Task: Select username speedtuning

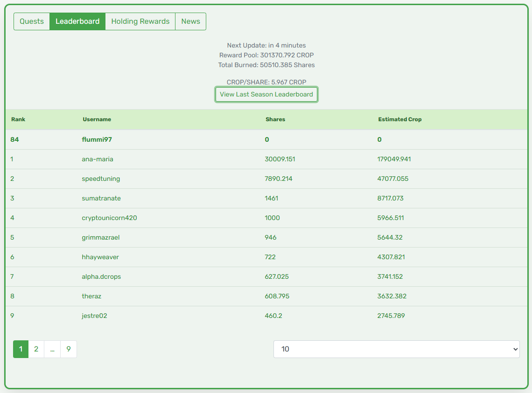Action: pos(101,179)
